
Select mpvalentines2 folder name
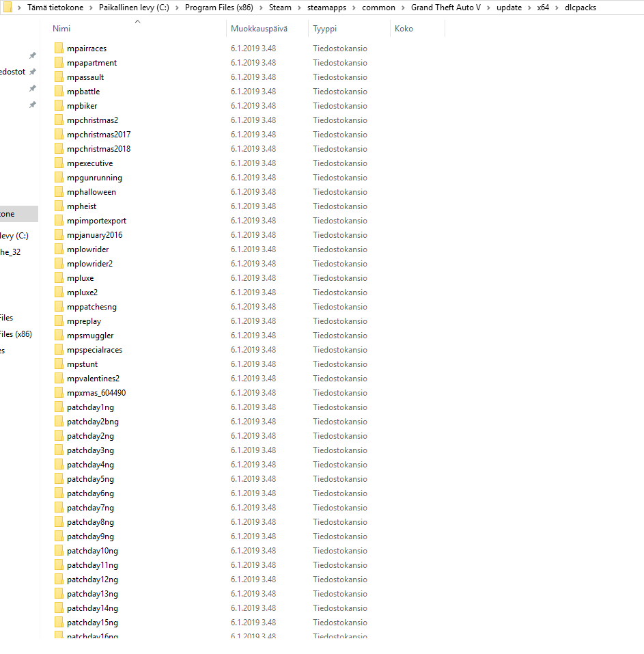pyautogui.click(x=93, y=379)
